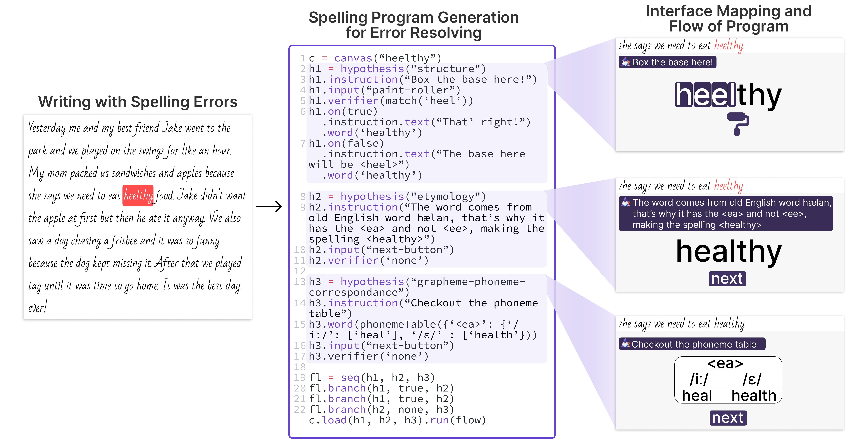Click red 'heelthy' in top panel sentence
This screenshot has width=868, height=440.
(728, 45)
